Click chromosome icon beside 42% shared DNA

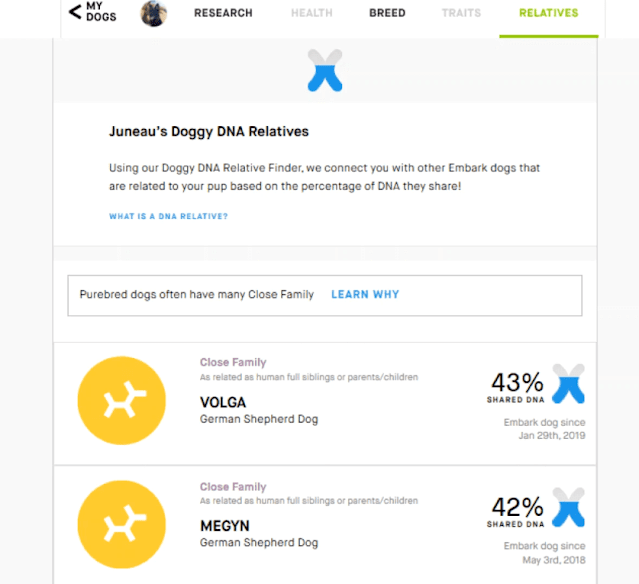pos(568,507)
